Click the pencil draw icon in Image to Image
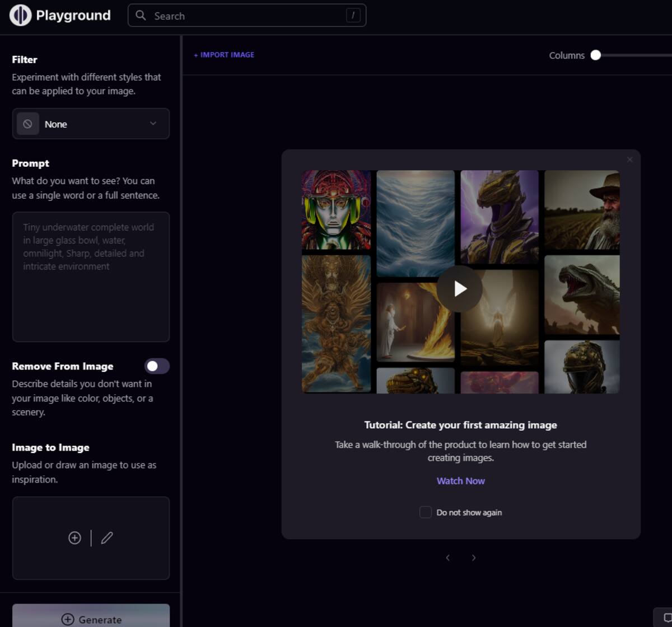This screenshot has width=672, height=627. 107,538
